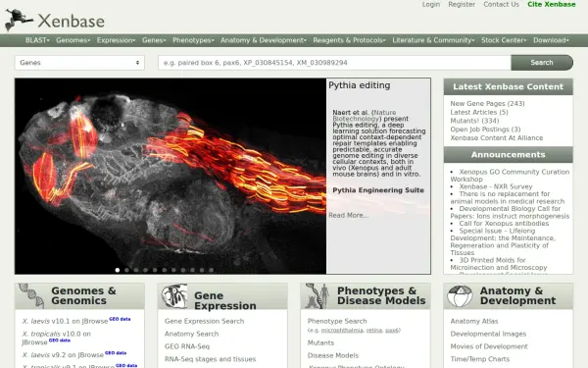Click the Search button
Viewport: 588px width, 368px height.
(x=542, y=63)
